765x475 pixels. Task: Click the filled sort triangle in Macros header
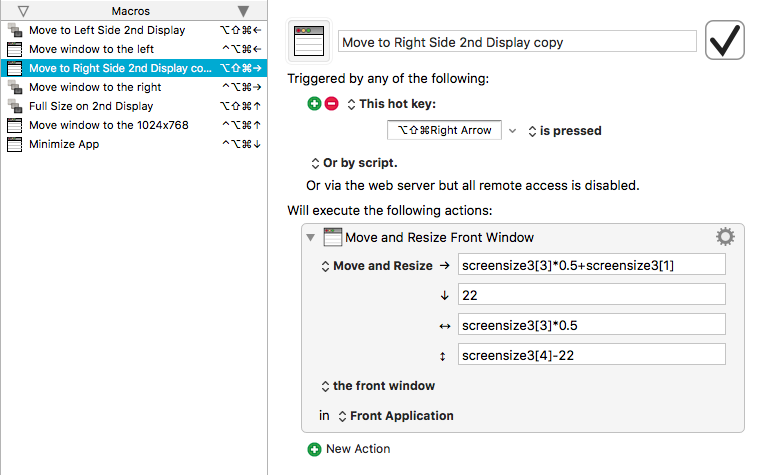pos(243,11)
